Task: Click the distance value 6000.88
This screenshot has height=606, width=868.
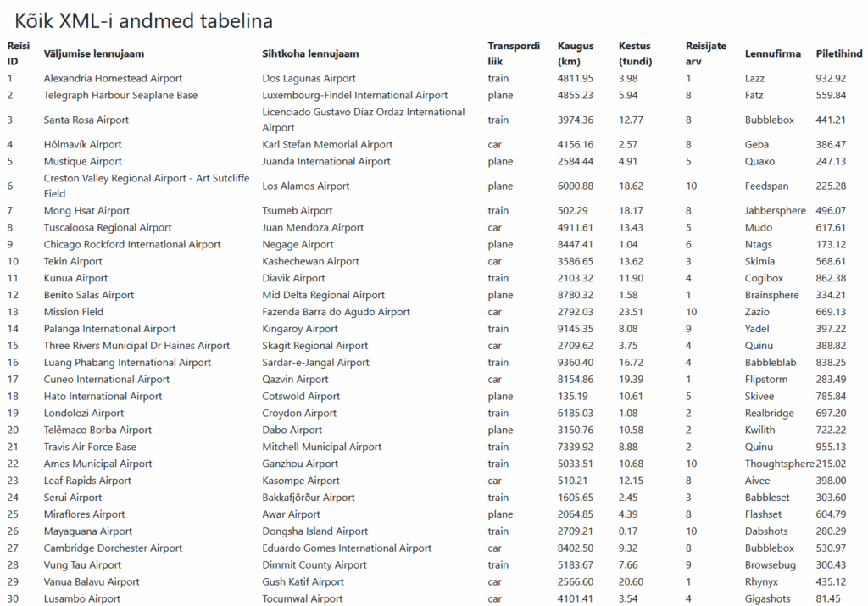Action: (576, 186)
